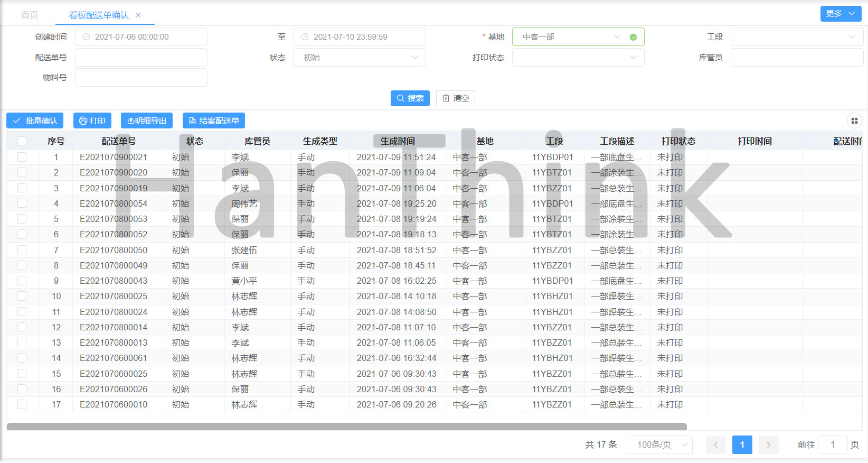Click the 配送单号 column header
868x463 pixels.
119,141
